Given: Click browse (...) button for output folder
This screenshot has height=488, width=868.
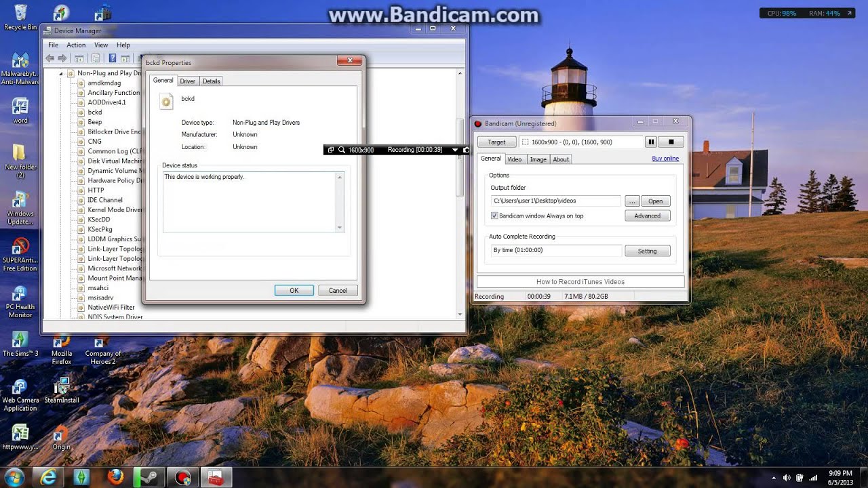Looking at the screenshot, I should 632,201.
